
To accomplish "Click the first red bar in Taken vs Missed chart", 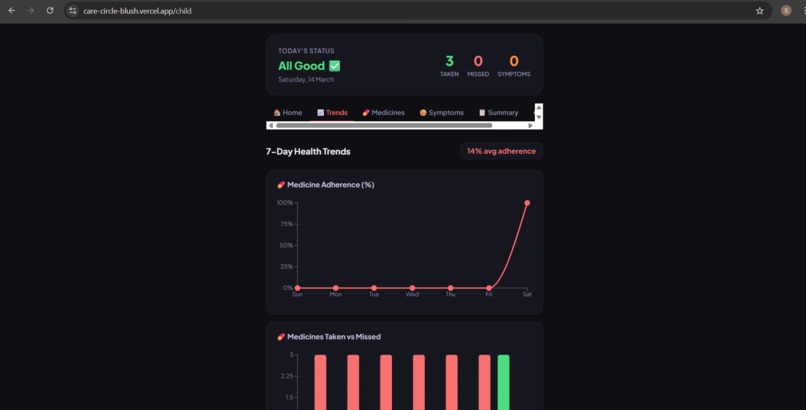I will (320, 382).
